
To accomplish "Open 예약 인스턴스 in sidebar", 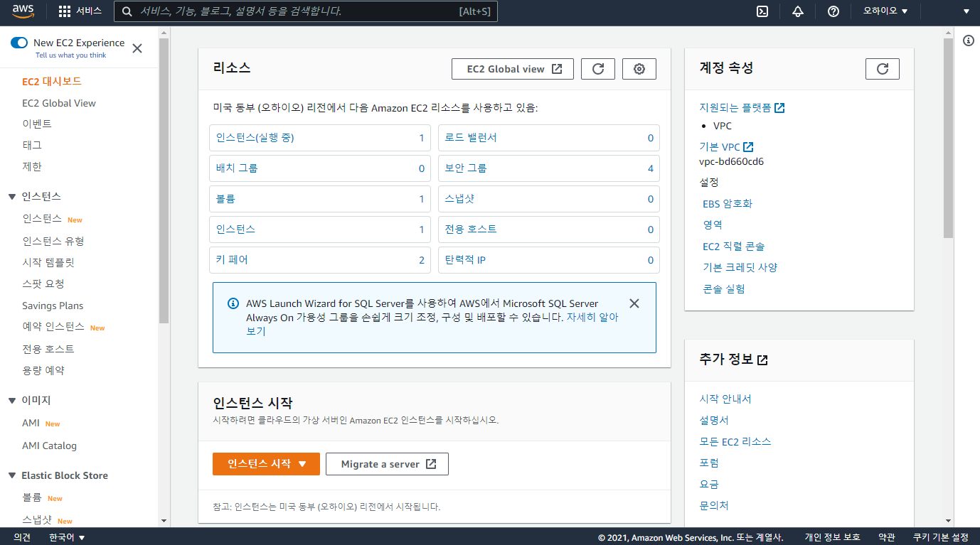I will pyautogui.click(x=53, y=327).
